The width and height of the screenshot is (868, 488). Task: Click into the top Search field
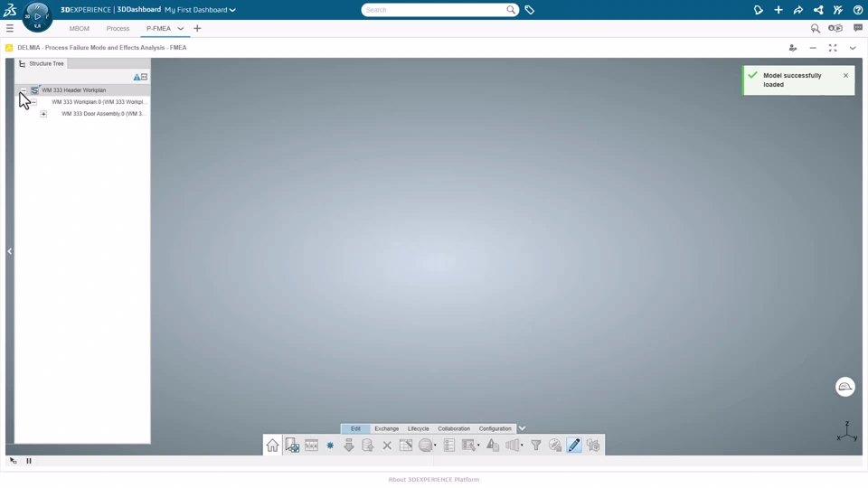coord(435,10)
